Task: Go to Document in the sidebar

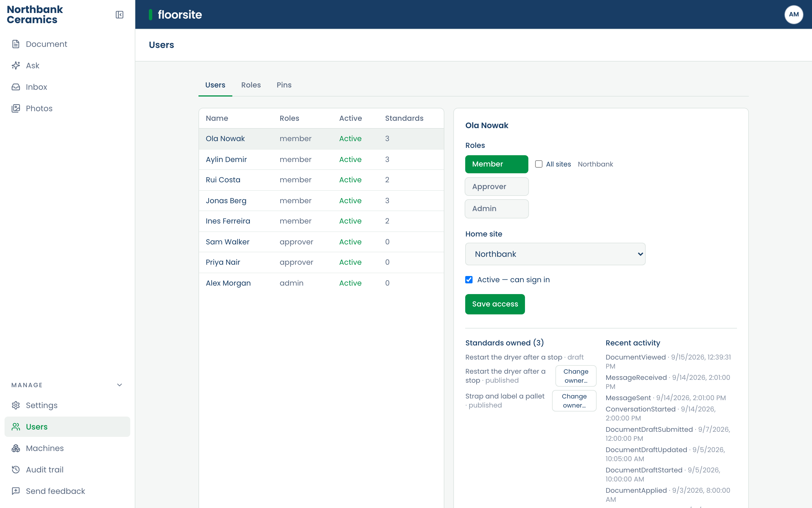Action: (x=67, y=44)
